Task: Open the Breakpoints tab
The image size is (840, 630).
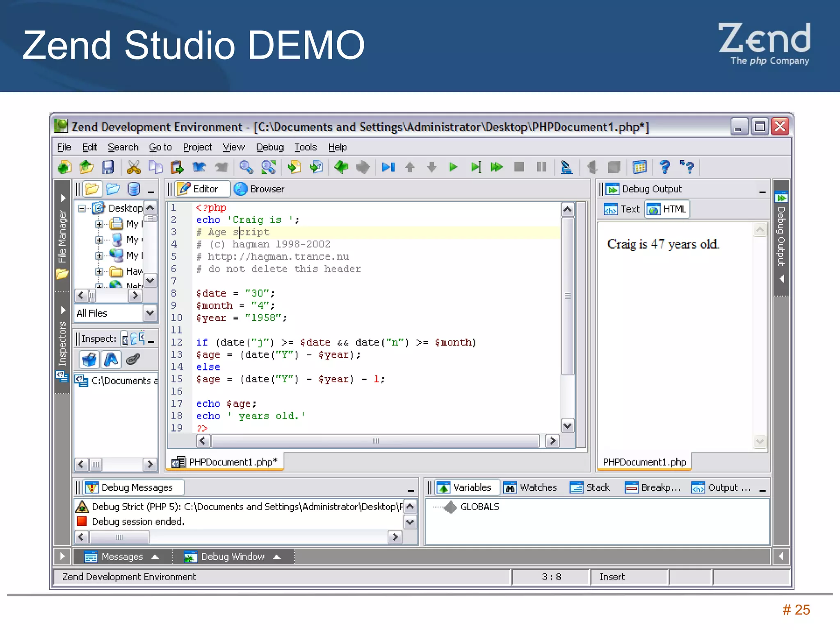Action: click(653, 488)
